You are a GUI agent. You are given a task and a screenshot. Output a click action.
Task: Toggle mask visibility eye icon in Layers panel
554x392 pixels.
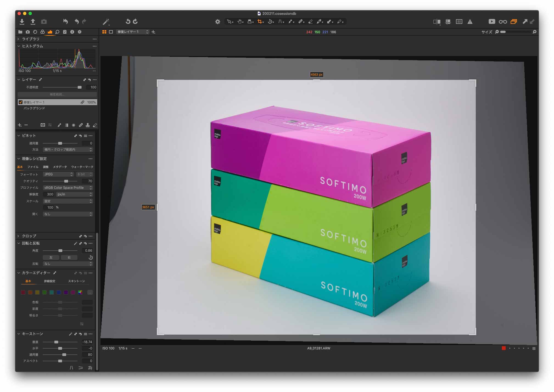click(x=43, y=125)
